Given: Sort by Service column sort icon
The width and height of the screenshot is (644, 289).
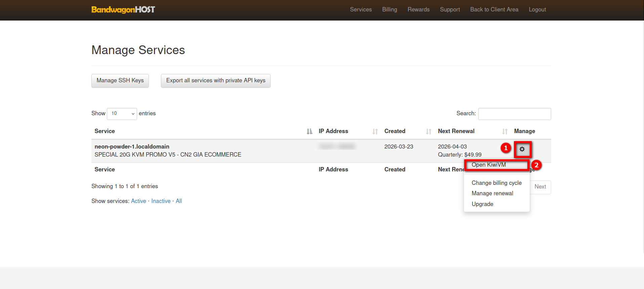Looking at the screenshot, I should [x=309, y=131].
